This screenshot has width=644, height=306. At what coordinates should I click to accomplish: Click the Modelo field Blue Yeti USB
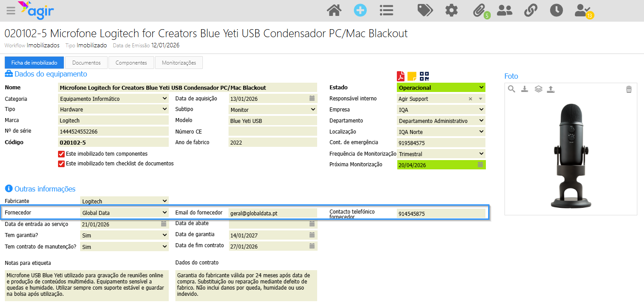(273, 120)
